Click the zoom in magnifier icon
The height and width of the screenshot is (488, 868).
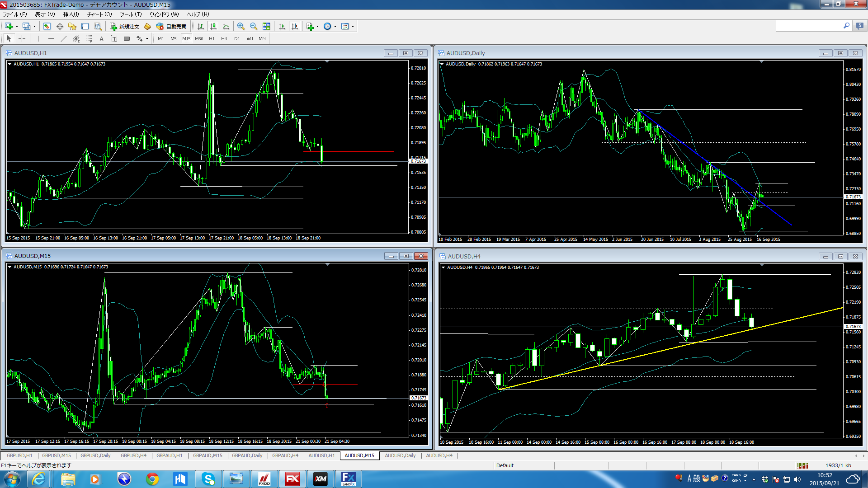[x=241, y=26]
